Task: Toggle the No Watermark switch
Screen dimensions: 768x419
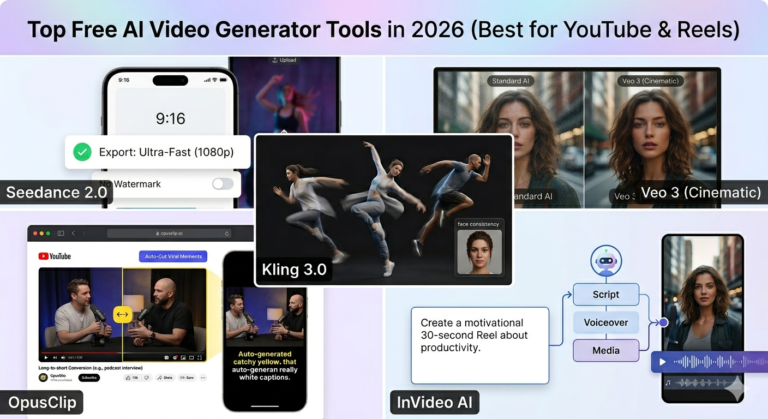Action: pos(223,184)
